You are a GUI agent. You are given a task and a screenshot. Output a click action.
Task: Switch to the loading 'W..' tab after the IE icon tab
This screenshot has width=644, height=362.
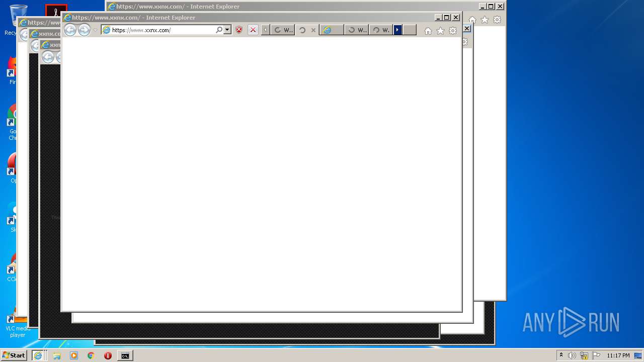(357, 30)
